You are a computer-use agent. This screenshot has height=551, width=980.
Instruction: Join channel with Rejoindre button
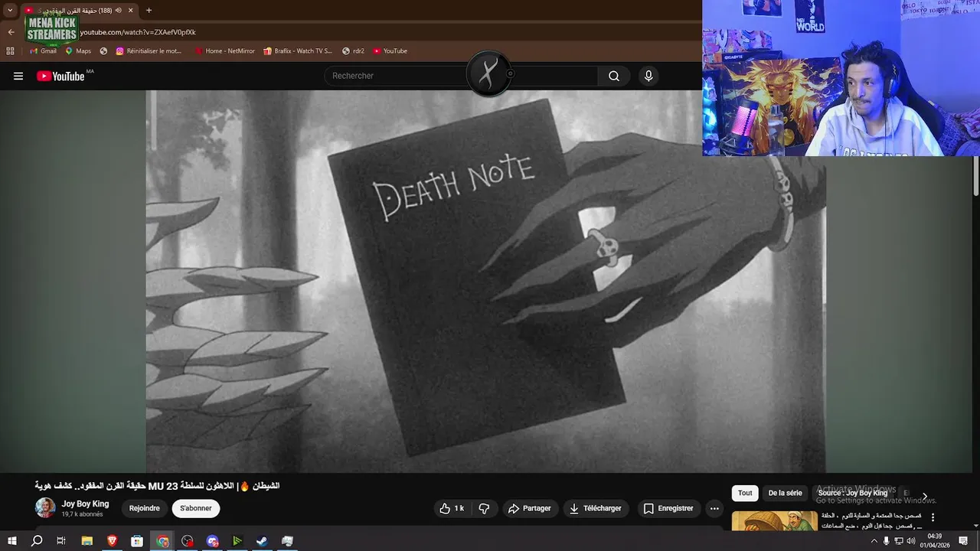[x=145, y=508]
